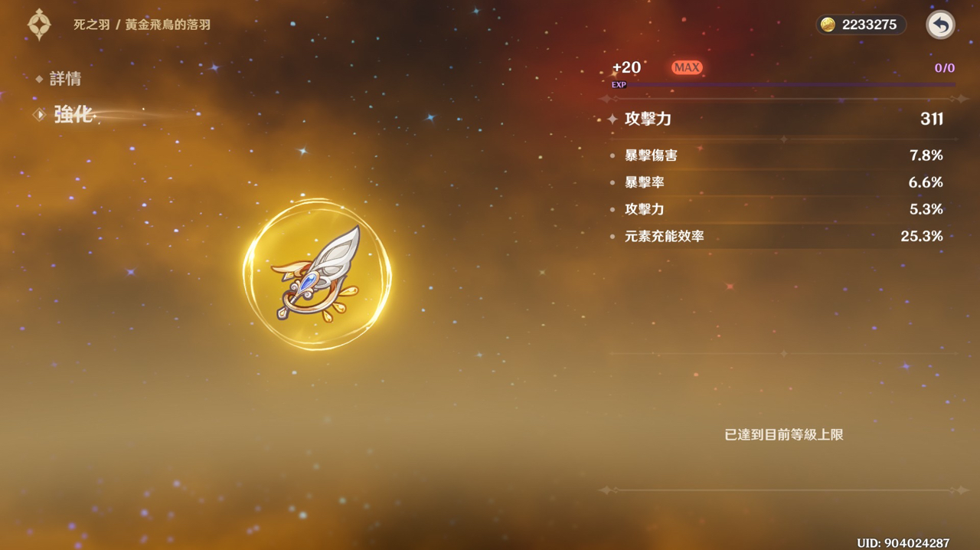Click the artifact emblem icon top-left
The width and height of the screenshot is (980, 550).
(x=39, y=25)
